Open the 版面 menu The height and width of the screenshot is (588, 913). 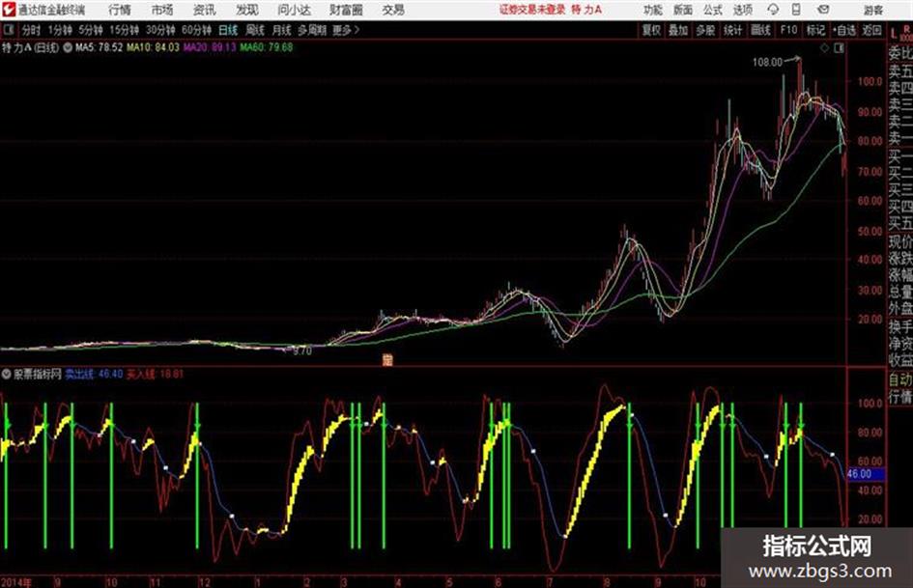point(682,10)
